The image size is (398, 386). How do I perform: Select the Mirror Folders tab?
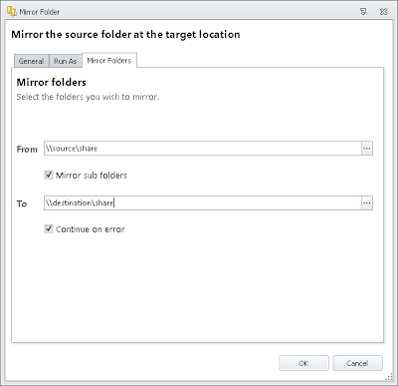pyautogui.click(x=109, y=60)
